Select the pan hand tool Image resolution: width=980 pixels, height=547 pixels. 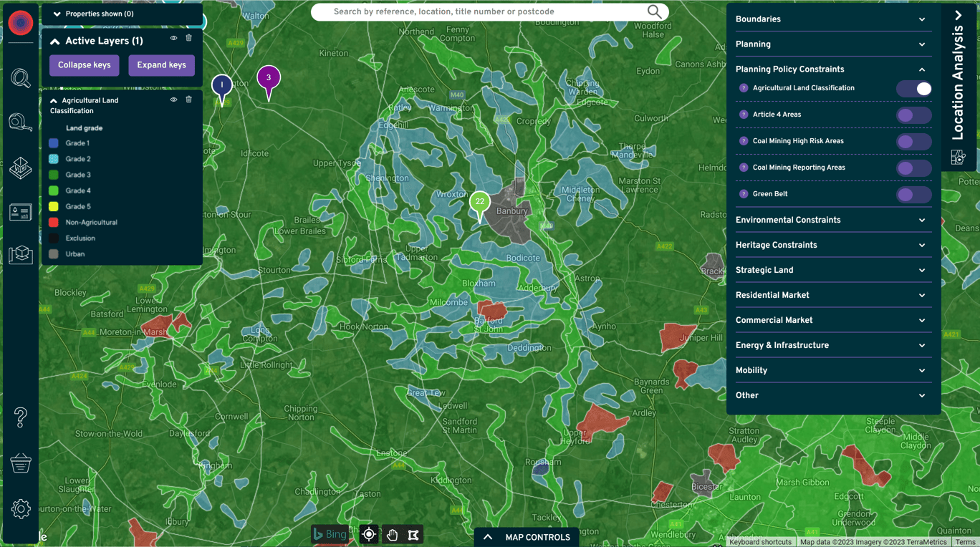coord(392,535)
